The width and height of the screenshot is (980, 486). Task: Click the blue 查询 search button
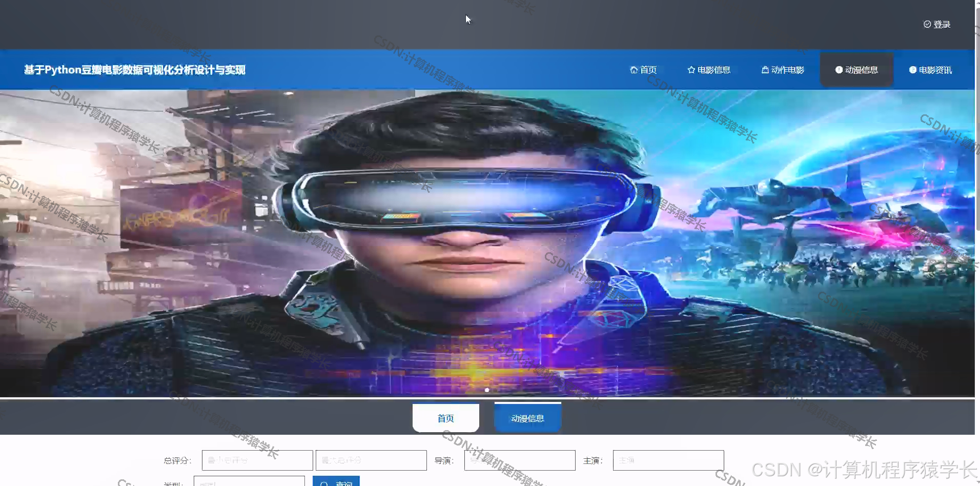click(x=336, y=482)
